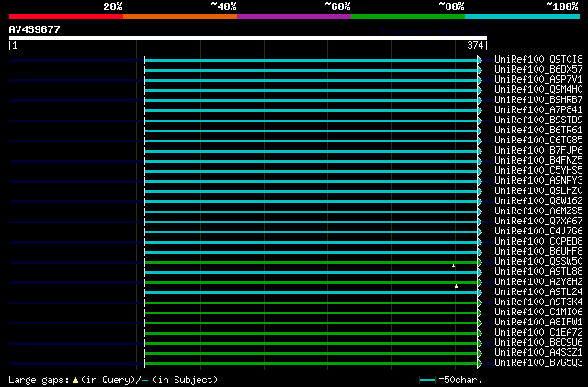Select the UniRef100_C5YHS5 label
Image resolution: width=588 pixels, height=387 pixels.
[x=538, y=170]
